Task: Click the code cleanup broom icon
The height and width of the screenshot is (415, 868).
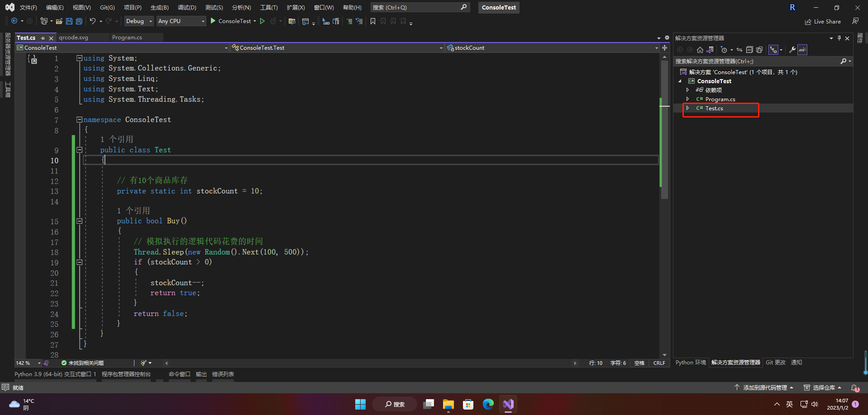Action: pos(144,363)
